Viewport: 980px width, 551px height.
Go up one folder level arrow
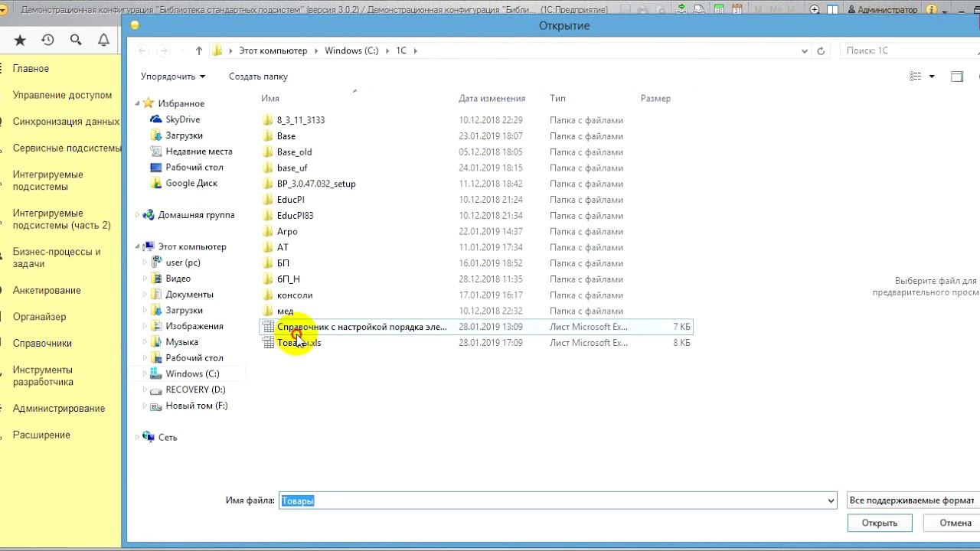click(x=199, y=51)
